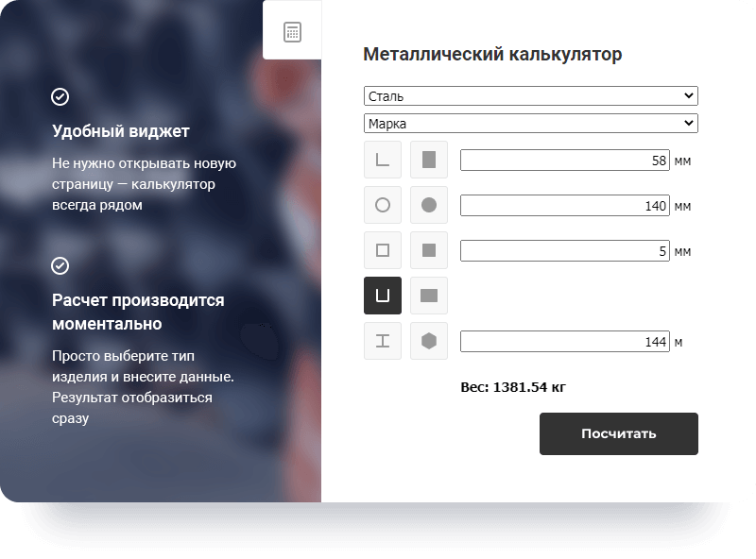Click the checkmark icon above Удобный виджет

point(60,94)
